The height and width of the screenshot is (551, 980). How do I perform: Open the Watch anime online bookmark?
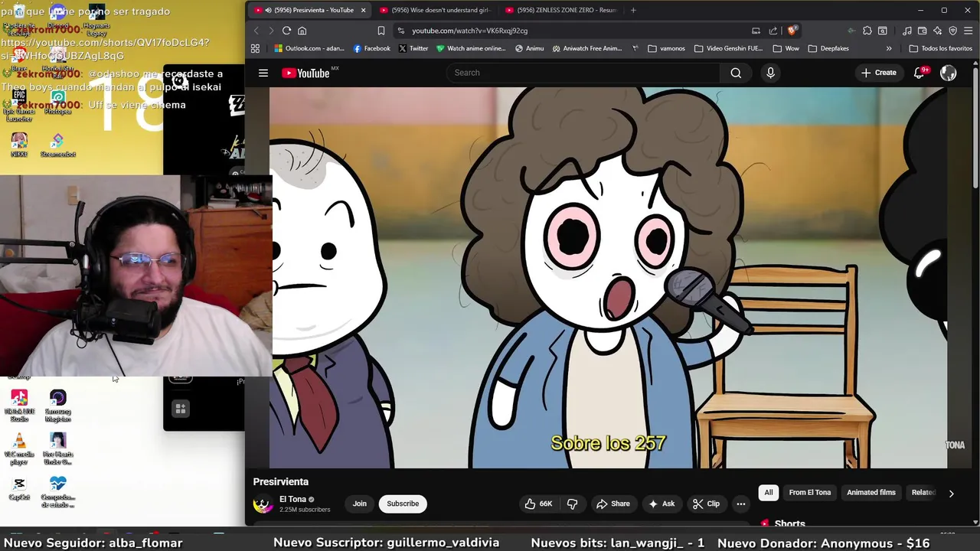(x=471, y=48)
